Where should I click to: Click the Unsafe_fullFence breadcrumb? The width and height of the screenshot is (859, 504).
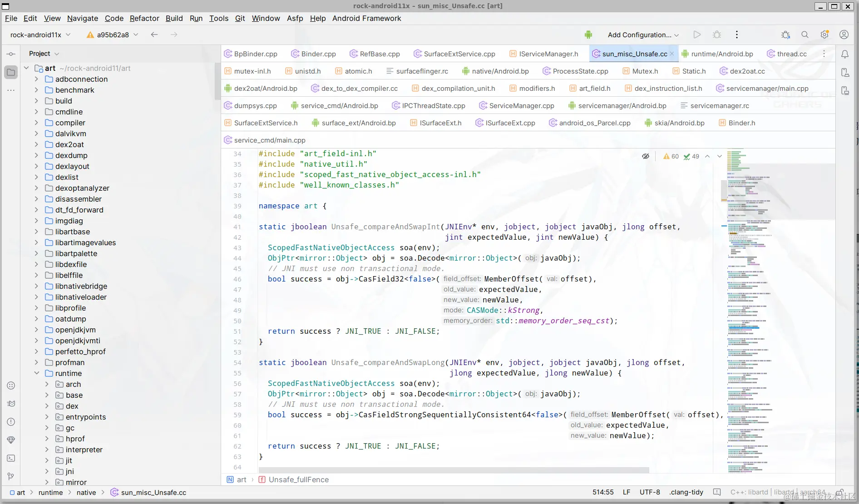(x=294, y=479)
